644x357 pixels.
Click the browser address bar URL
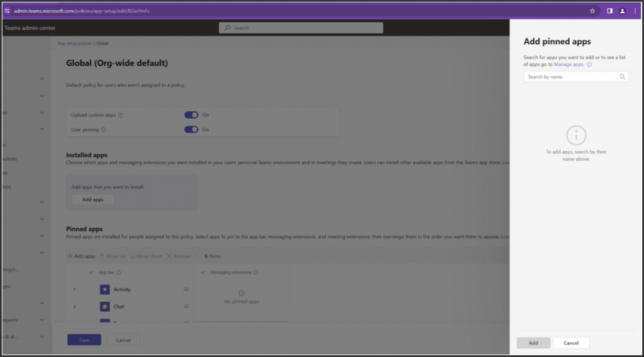(x=82, y=11)
